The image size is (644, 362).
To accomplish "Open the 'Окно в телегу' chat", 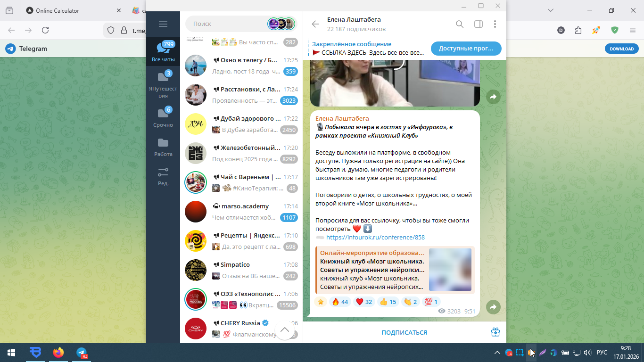I will pos(241,65).
